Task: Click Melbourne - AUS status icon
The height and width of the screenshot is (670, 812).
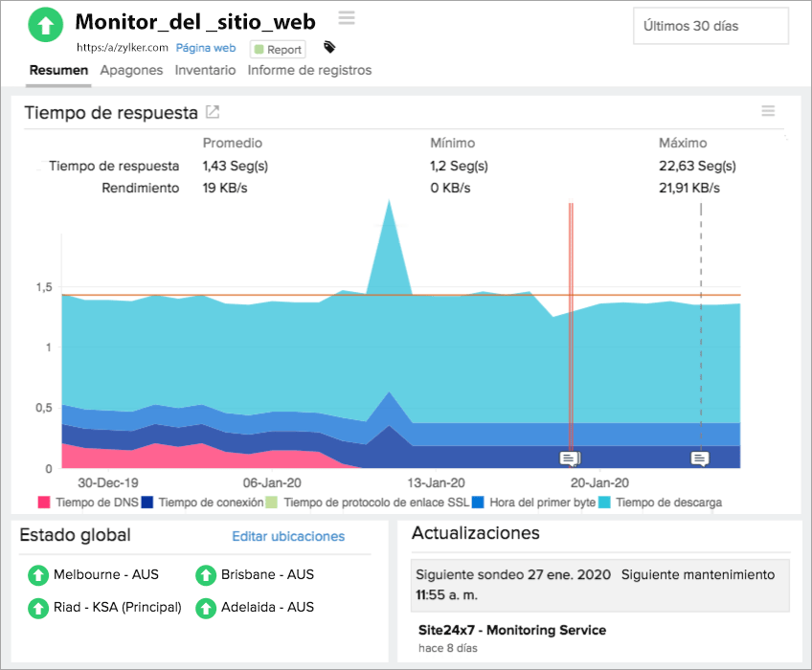Action: 37,575
